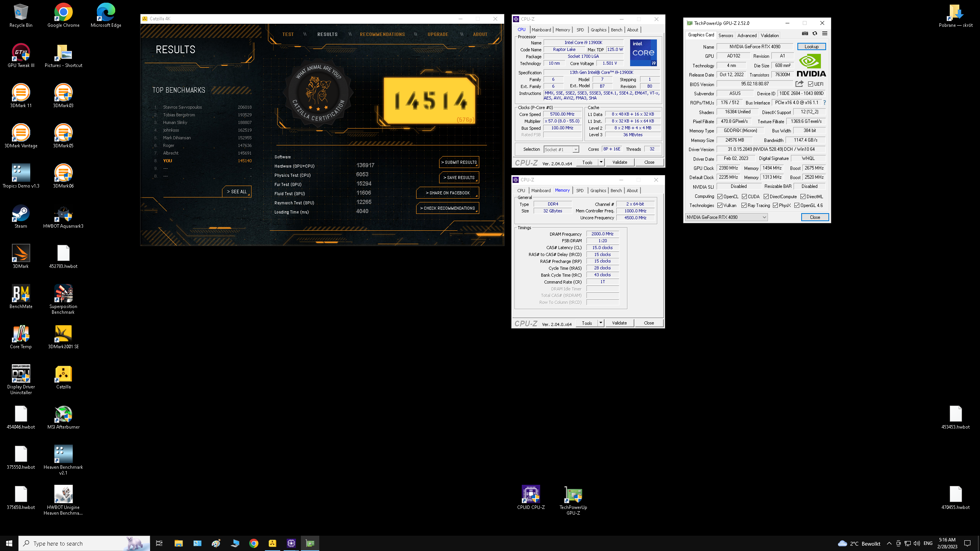This screenshot has width=980, height=551.
Task: Toggle CUDA checkbox in GPU-Z
Action: (x=744, y=197)
